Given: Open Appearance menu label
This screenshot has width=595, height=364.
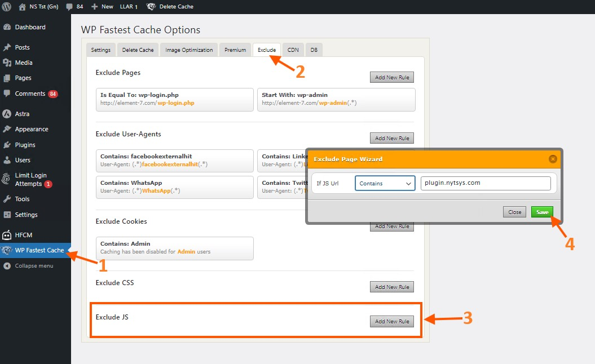Looking at the screenshot, I should (32, 129).
